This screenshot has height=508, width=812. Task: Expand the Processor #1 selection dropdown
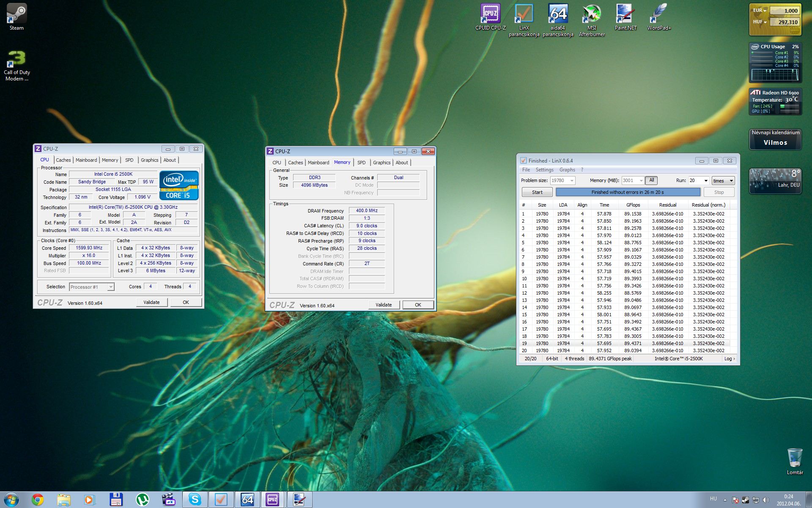[x=110, y=287]
